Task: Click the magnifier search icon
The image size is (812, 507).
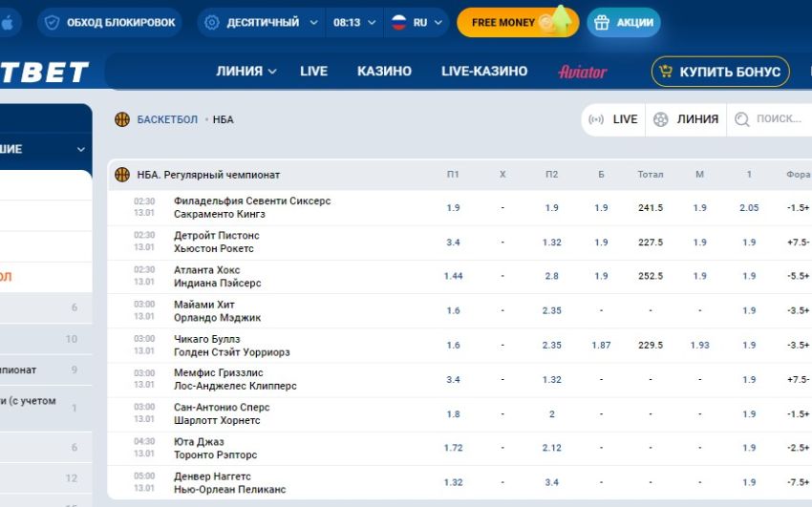Action: (742, 119)
